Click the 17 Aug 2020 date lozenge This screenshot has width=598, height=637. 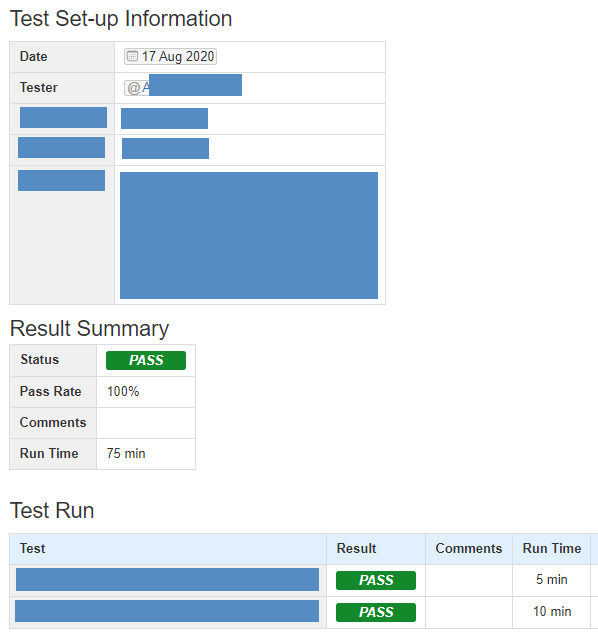(x=170, y=56)
